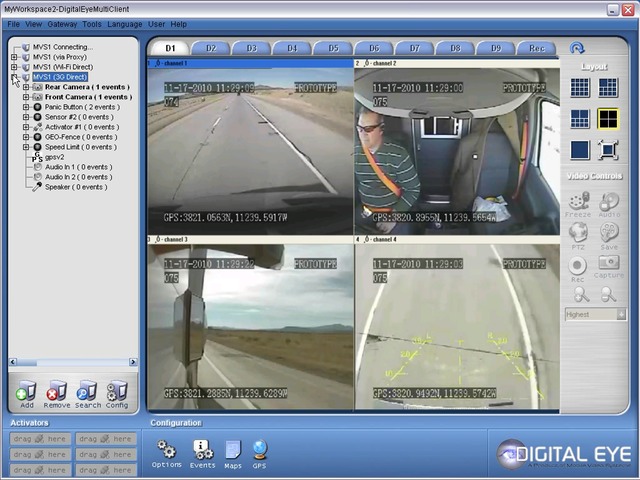Click the Add gateway icon

25,392
